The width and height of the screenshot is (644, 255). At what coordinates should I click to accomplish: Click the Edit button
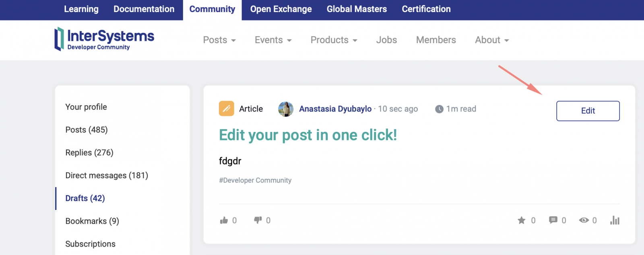click(588, 111)
